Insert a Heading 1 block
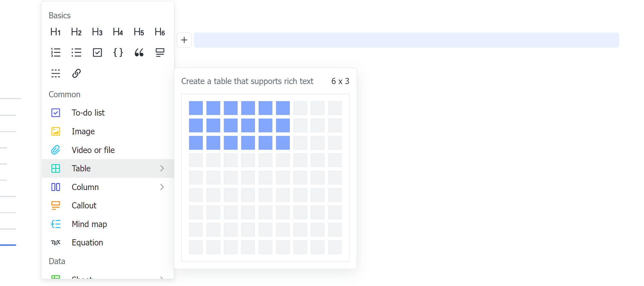The width and height of the screenshot is (644, 286). [55, 32]
